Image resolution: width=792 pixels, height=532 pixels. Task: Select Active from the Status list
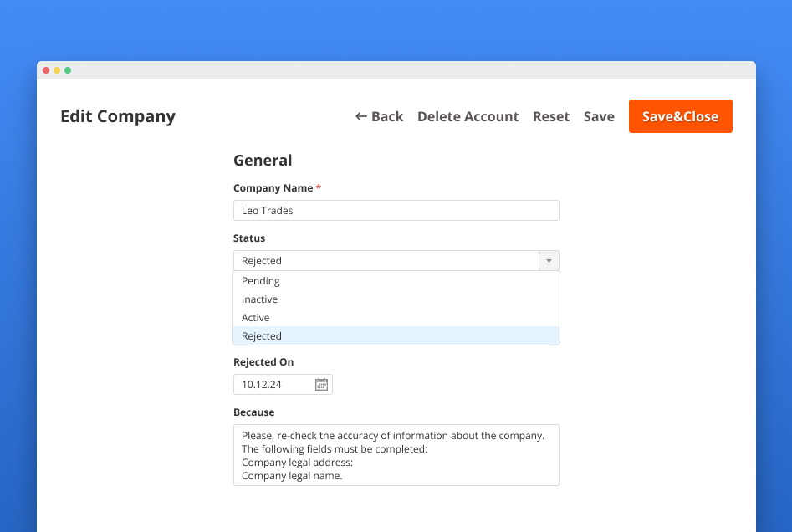coord(255,318)
